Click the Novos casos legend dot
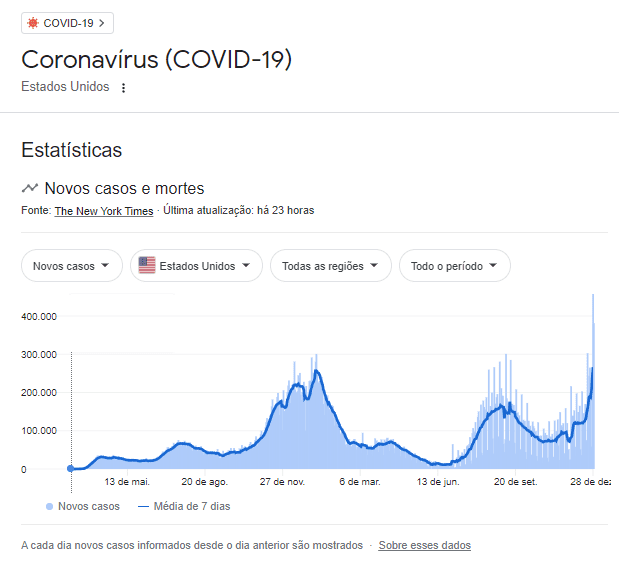 [x=50, y=507]
